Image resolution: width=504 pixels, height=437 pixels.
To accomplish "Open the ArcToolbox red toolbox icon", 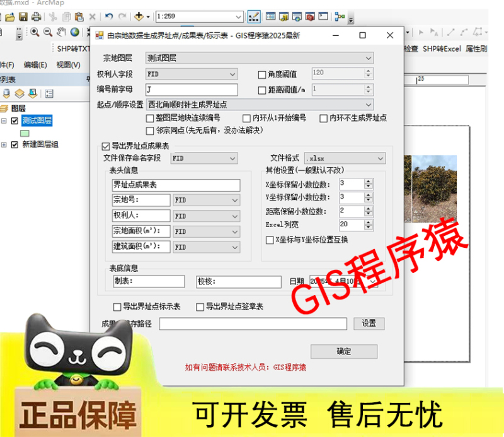I will point(310,16).
